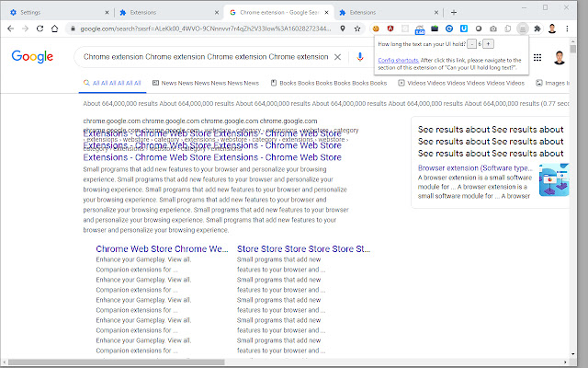Select the All results tab
This screenshot has width=588, height=368.
point(112,83)
